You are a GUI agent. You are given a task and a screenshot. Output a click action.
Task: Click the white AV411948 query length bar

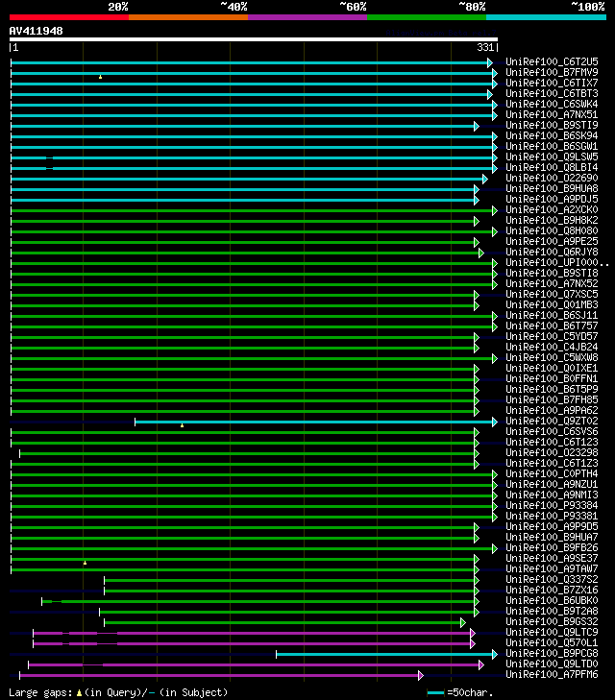pos(254,39)
